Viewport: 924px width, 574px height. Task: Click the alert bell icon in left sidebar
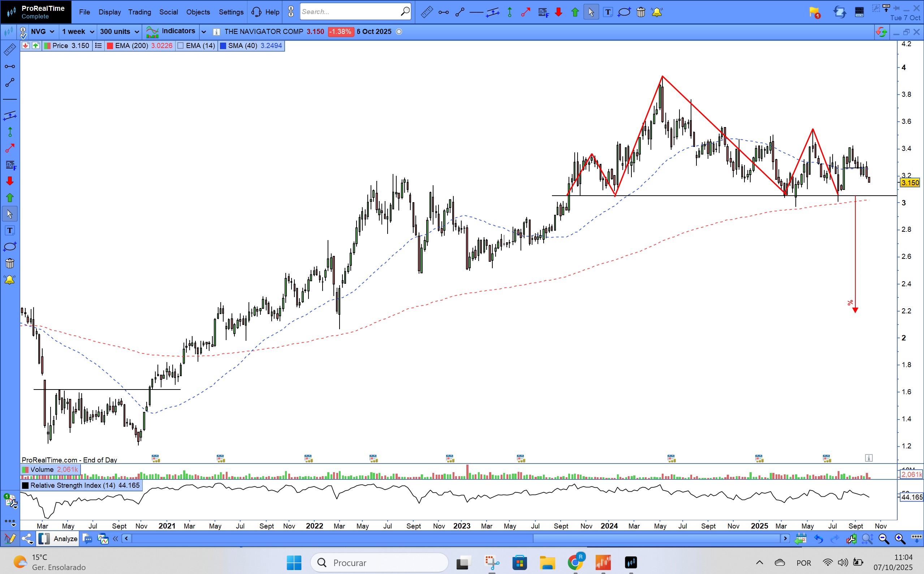pyautogui.click(x=10, y=280)
